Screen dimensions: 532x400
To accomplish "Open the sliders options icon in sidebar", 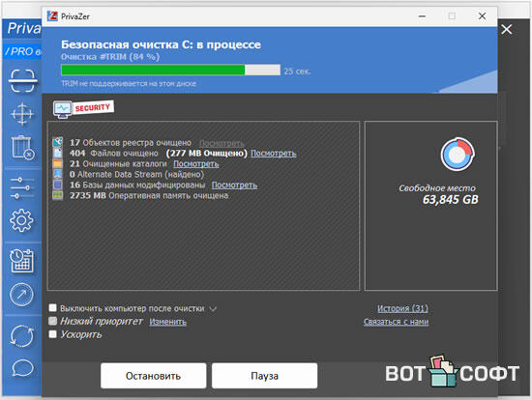I will pos(22,187).
